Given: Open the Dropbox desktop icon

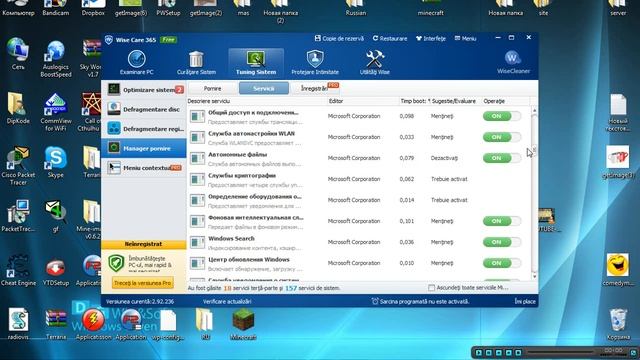Looking at the screenshot, I should click(93, 7).
